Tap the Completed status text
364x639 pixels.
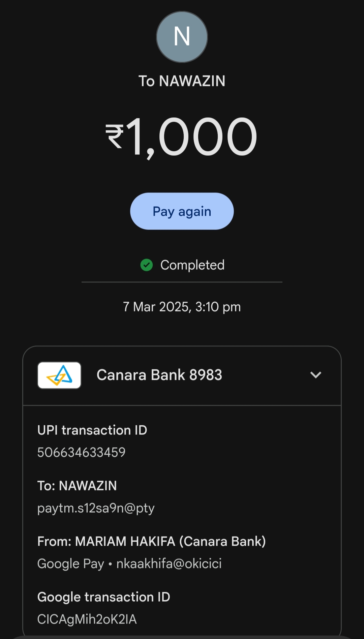click(192, 265)
